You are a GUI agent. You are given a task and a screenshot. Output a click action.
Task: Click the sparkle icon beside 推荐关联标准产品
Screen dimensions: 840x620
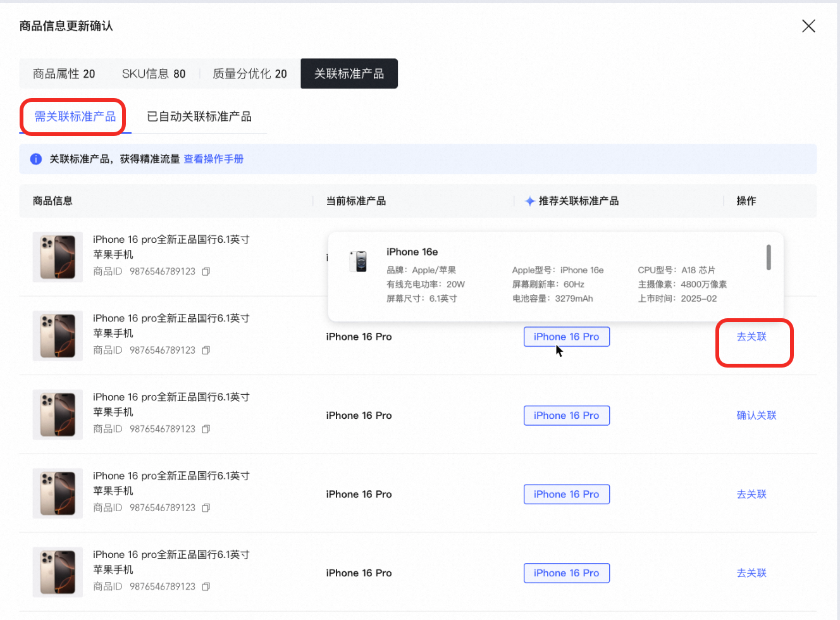pyautogui.click(x=530, y=201)
